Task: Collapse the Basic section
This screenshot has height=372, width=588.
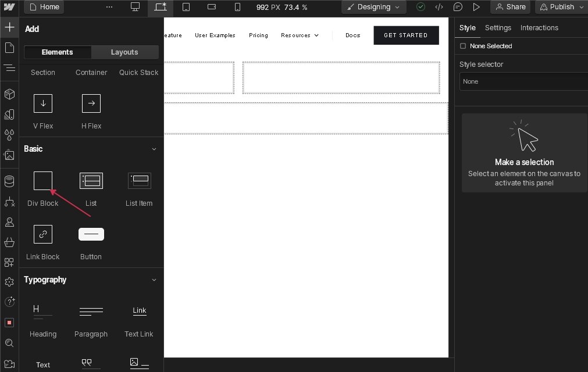Action: (154, 149)
